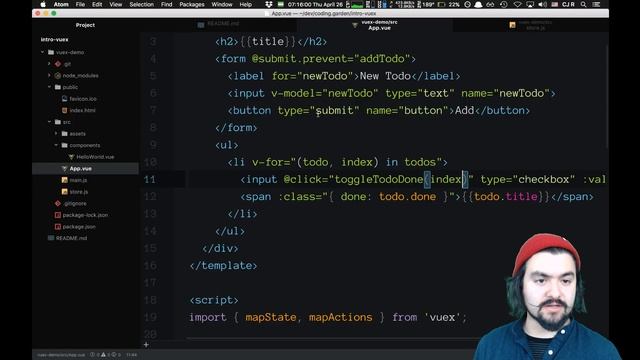Open the Edit menu

[x=97, y=4]
